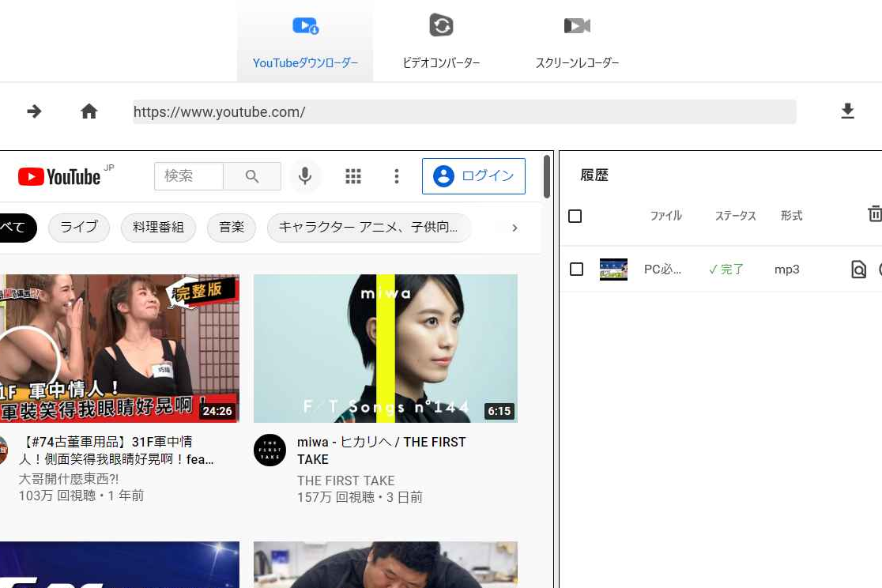The width and height of the screenshot is (882, 588).
Task: Open 大哥開什麼東西?! channel name link
Action: click(x=69, y=479)
